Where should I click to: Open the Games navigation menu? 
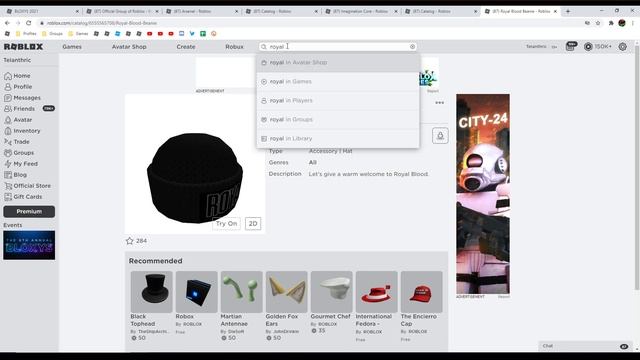(x=72, y=47)
